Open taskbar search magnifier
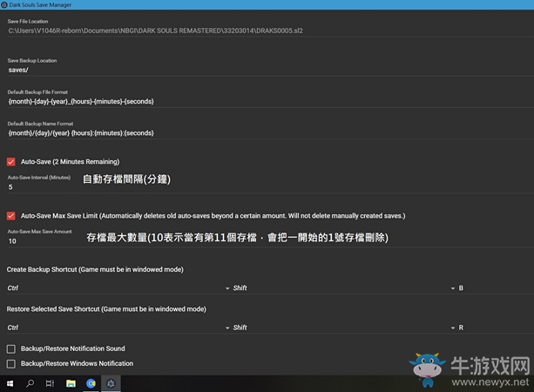This screenshot has height=392, width=534. [30, 383]
